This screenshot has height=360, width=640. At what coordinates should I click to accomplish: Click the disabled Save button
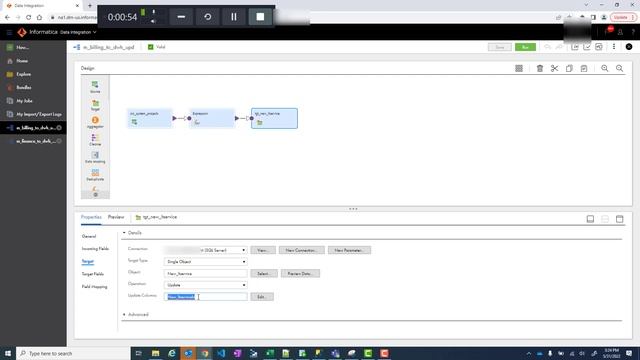click(x=500, y=47)
